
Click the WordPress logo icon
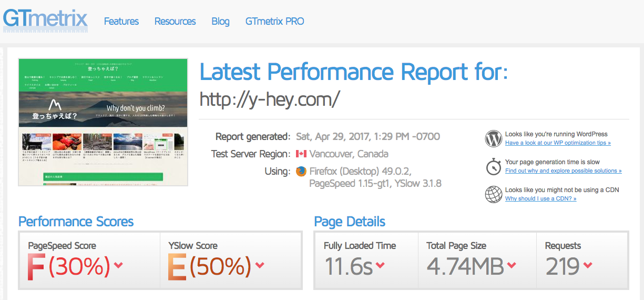pyautogui.click(x=494, y=139)
